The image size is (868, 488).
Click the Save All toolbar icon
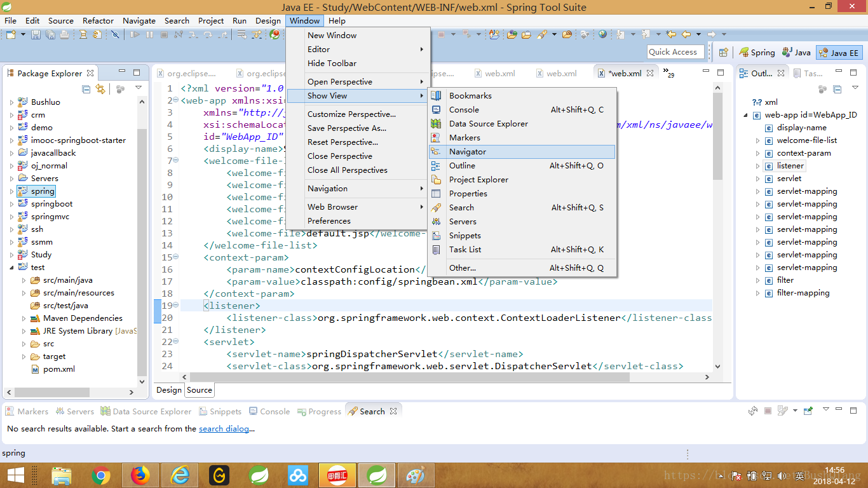[50, 34]
